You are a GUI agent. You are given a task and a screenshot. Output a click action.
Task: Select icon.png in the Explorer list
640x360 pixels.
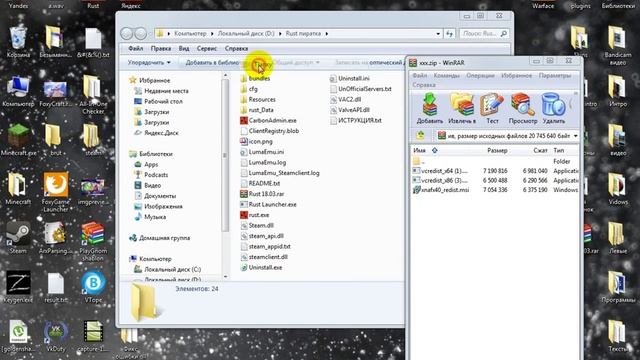click(256, 142)
